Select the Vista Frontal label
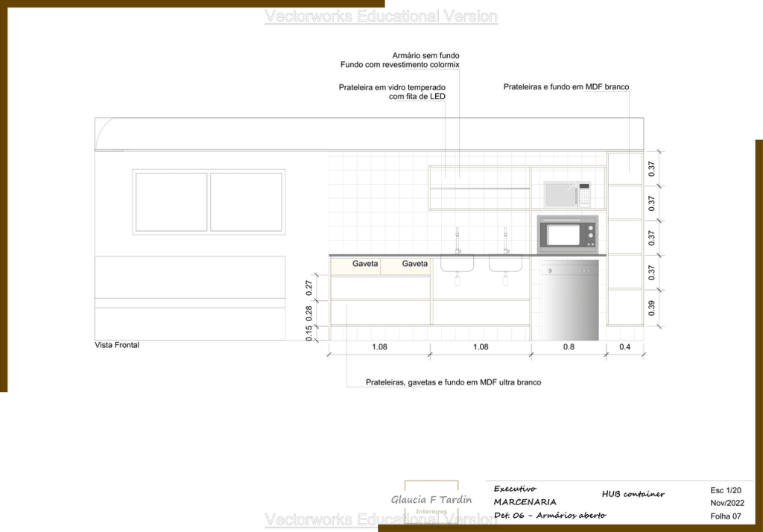Screen dimensions: 763x532 click(x=117, y=346)
